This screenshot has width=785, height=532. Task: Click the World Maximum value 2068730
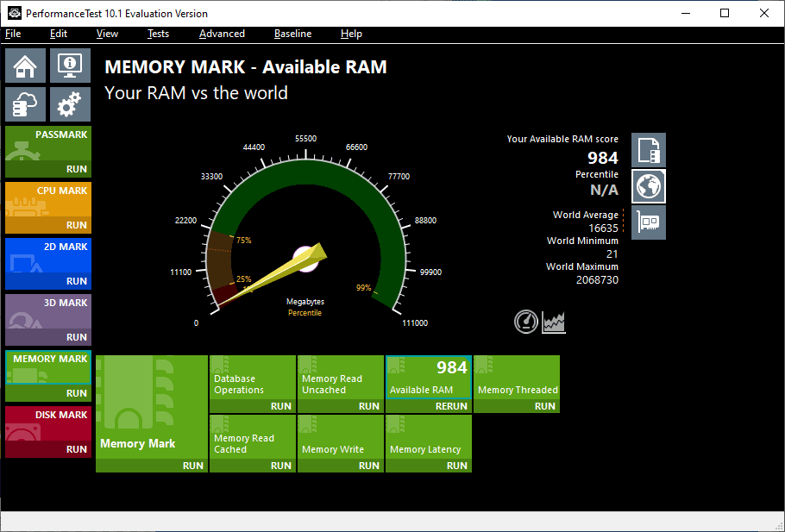[597, 280]
